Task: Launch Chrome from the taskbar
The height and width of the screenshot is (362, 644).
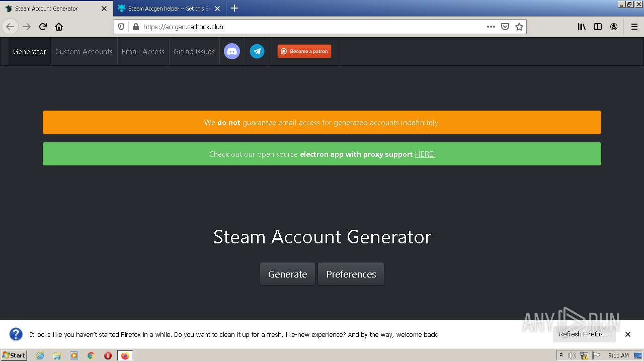Action: [91, 355]
